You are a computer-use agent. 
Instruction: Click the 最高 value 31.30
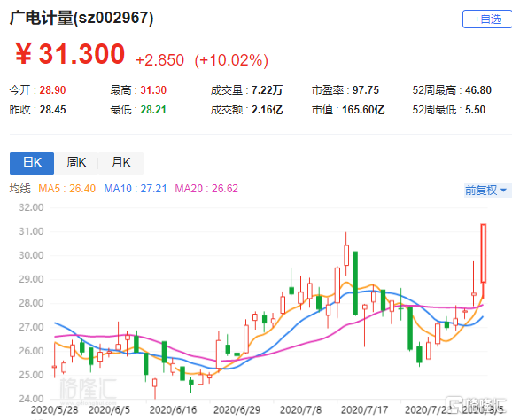[x=153, y=90]
